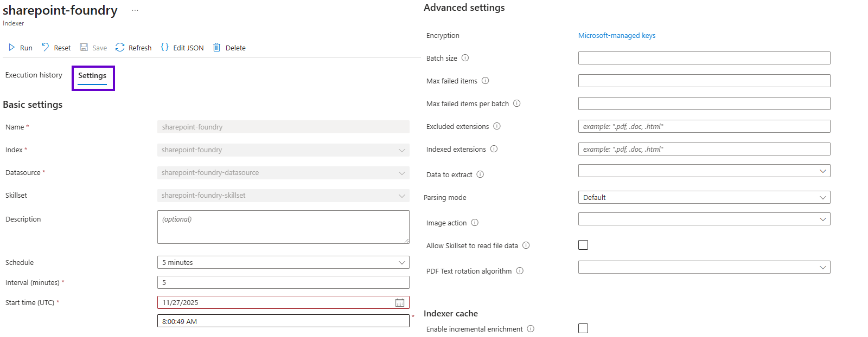Click the Name field sharepoint-foundry
The image size is (868, 337).
[x=283, y=127]
